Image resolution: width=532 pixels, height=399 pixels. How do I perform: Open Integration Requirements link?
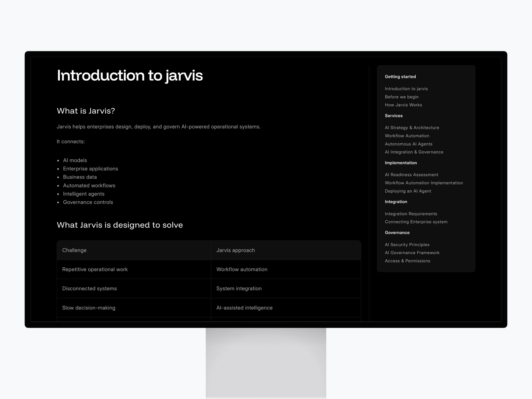click(x=411, y=214)
